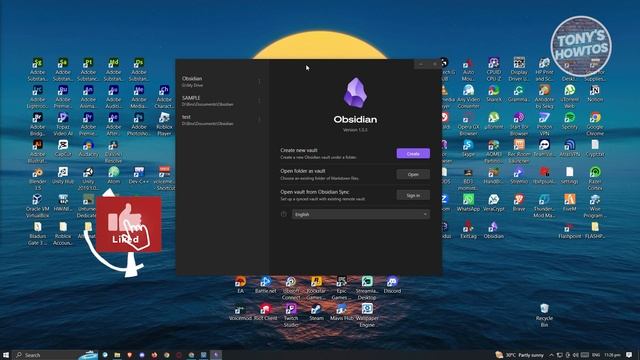Click Sign in for Obsidian Sync
The height and width of the screenshot is (360, 640).
tap(413, 195)
